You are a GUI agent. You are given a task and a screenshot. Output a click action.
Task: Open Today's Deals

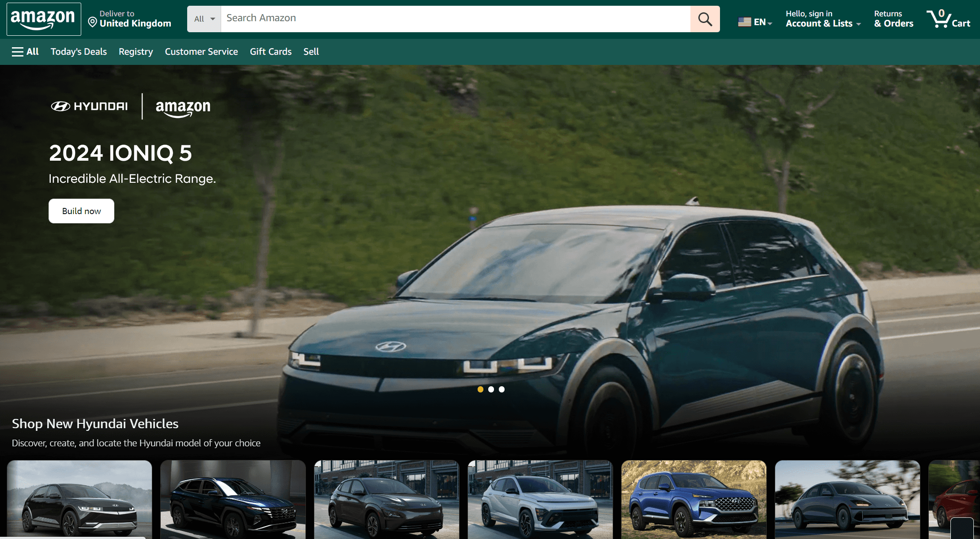tap(78, 52)
